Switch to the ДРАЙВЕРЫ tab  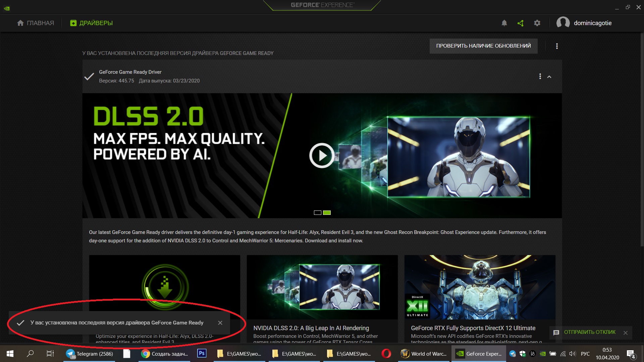(x=92, y=23)
